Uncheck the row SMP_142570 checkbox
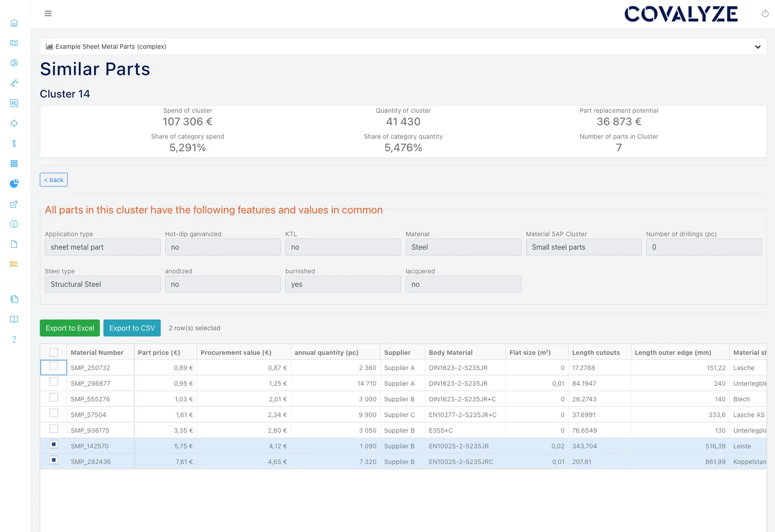Viewport: 775px width, 532px height. coord(54,444)
